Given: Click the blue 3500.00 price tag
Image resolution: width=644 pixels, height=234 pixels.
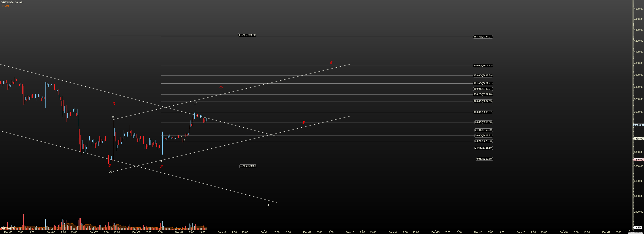Looking at the screenshot, I should point(638,125).
